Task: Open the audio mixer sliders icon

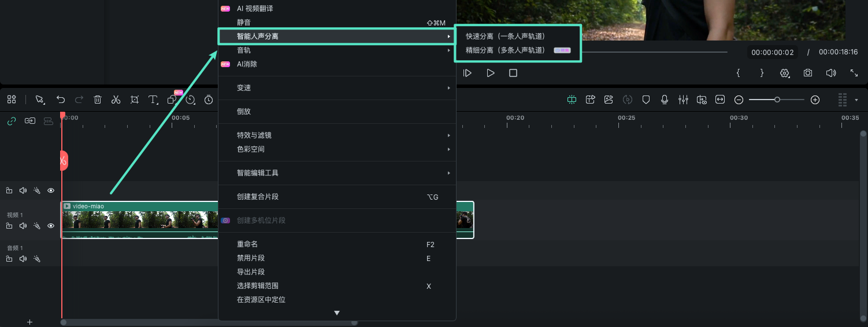Action: point(683,100)
